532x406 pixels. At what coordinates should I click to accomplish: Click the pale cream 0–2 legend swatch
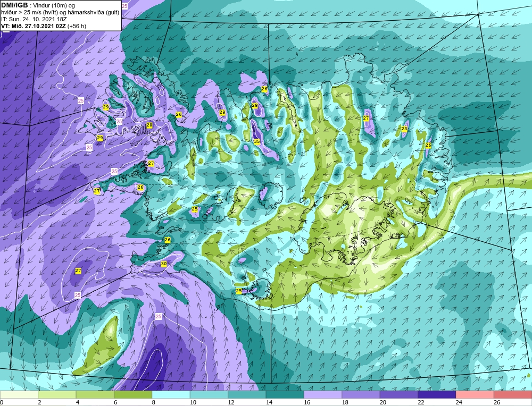[x=19, y=395]
